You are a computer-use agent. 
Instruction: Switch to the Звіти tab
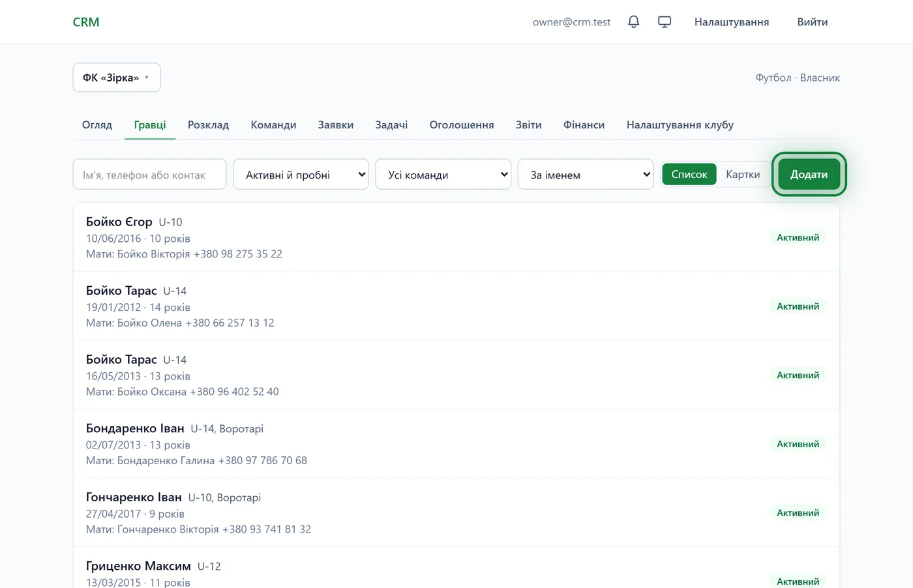point(529,125)
